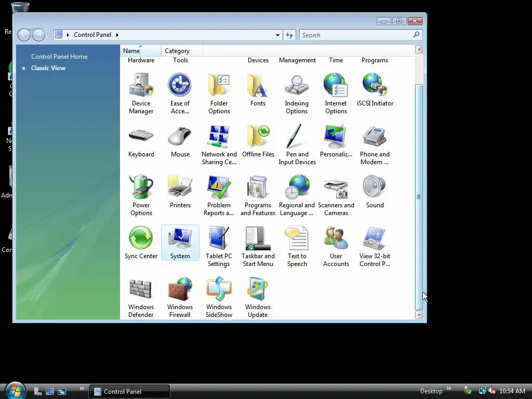
Task: Click scrollbar up arrow
Action: click(419, 49)
